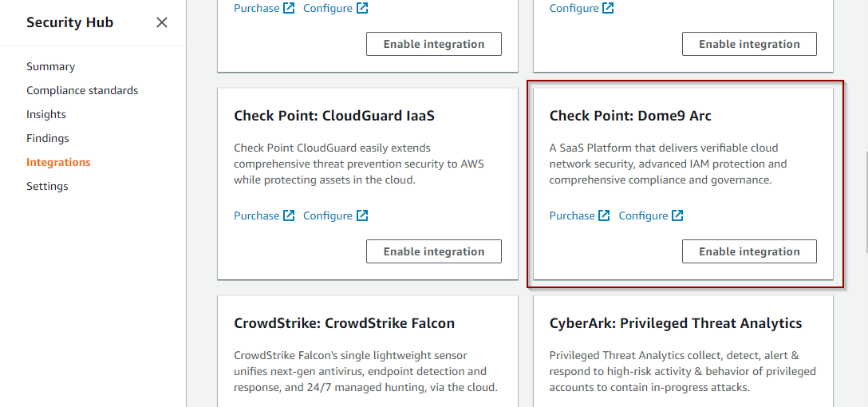The height and width of the screenshot is (407, 868).
Task: Enable integration for Check Point Dome9 Arc
Action: click(749, 251)
